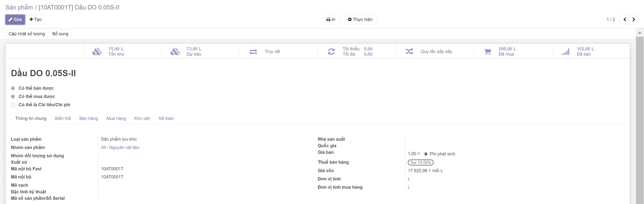Open Truy vết exchange arrows icon
Image resolution: width=644 pixels, height=204 pixels.
point(253,52)
